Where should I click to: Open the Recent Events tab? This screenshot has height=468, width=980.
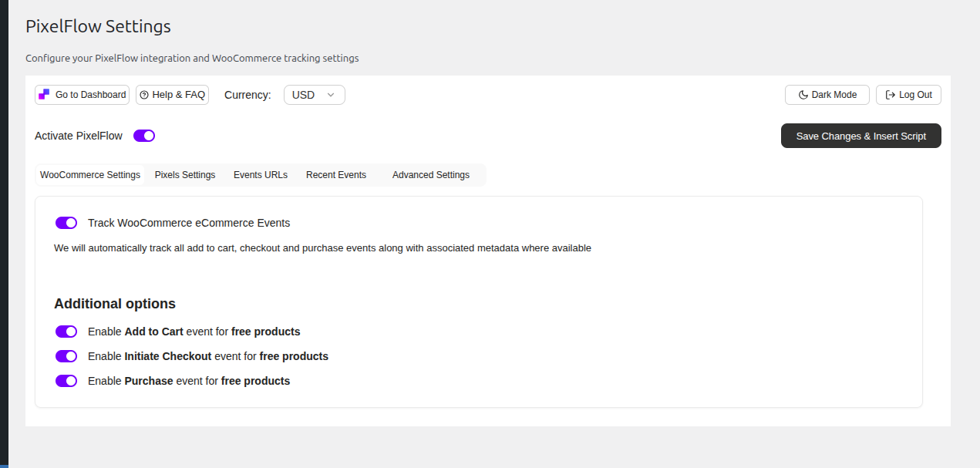(x=336, y=174)
